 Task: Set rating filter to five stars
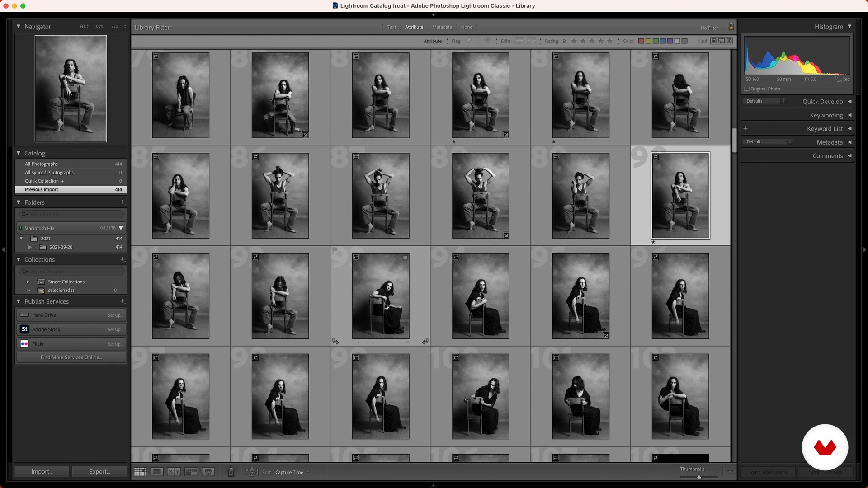(x=609, y=41)
